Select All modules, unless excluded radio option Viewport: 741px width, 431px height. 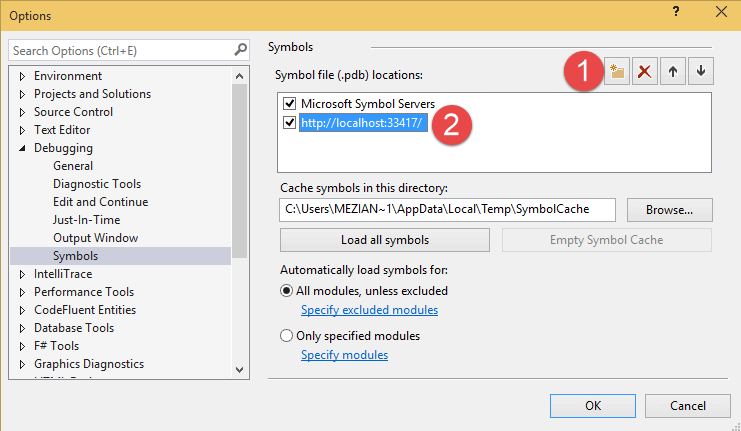pos(287,291)
